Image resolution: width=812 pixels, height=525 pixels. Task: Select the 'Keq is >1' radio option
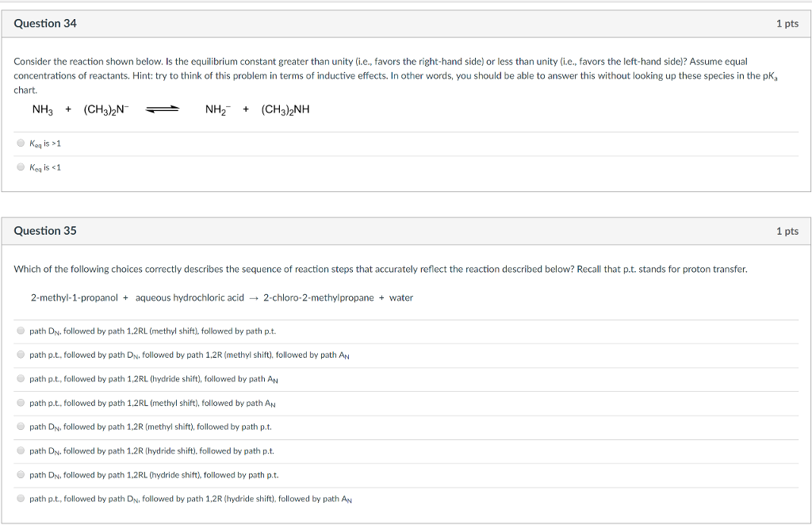[21, 144]
